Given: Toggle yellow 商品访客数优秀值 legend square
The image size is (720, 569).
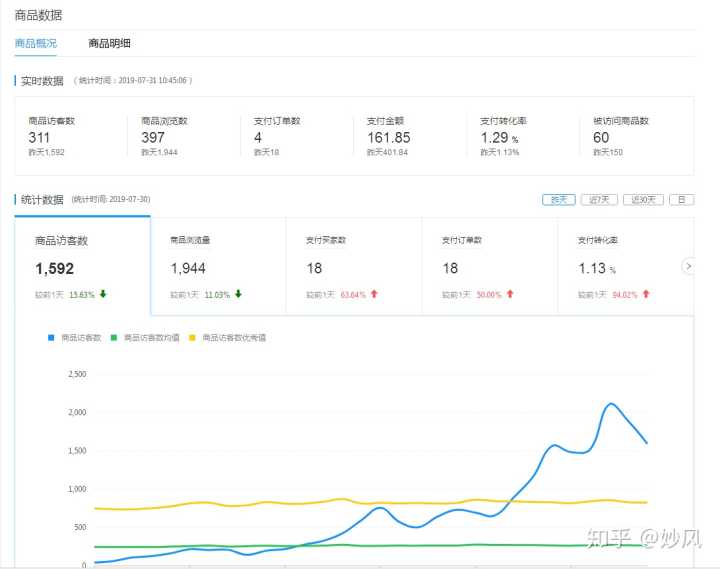Looking at the screenshot, I should (x=192, y=338).
